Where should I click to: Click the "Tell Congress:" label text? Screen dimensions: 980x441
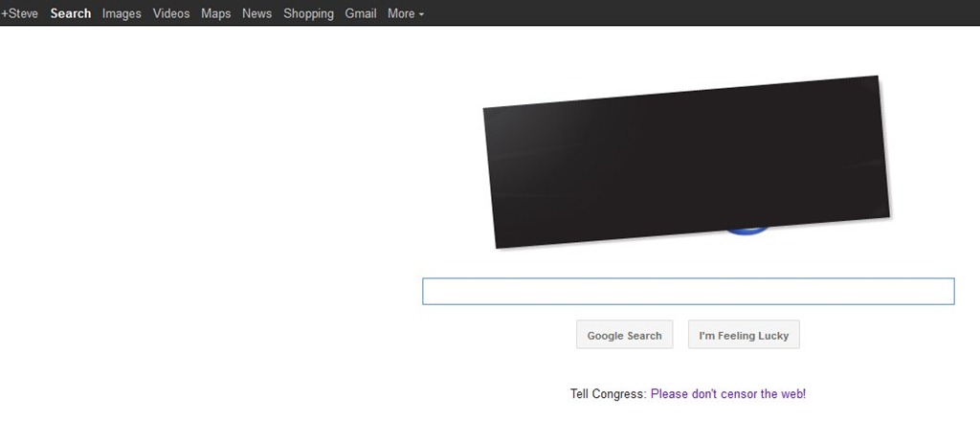click(x=608, y=394)
